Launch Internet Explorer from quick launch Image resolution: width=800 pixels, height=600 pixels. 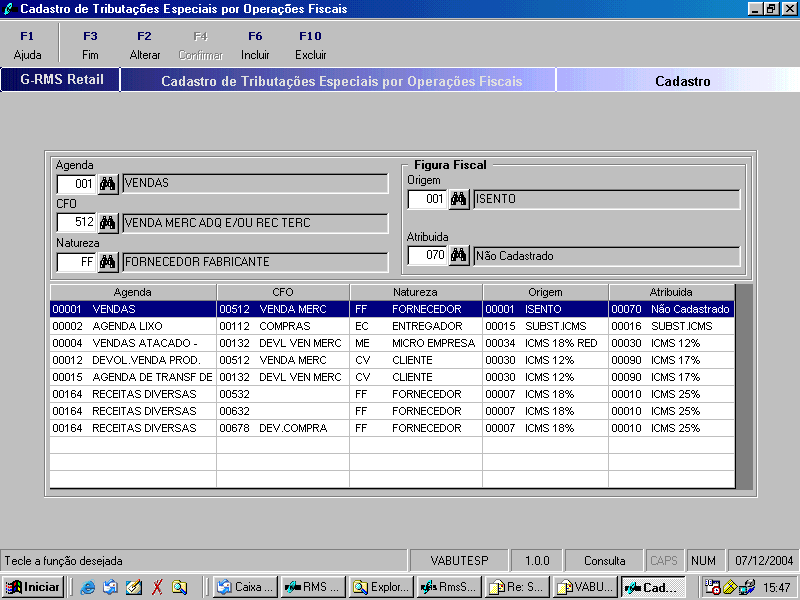click(x=88, y=587)
